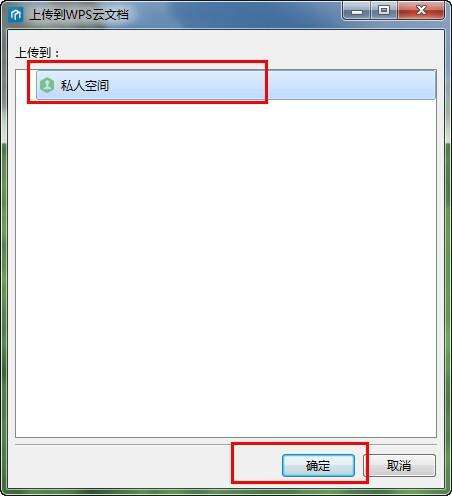This screenshot has width=452, height=496.
Task: Click the 上传到： label
Action: (37, 53)
